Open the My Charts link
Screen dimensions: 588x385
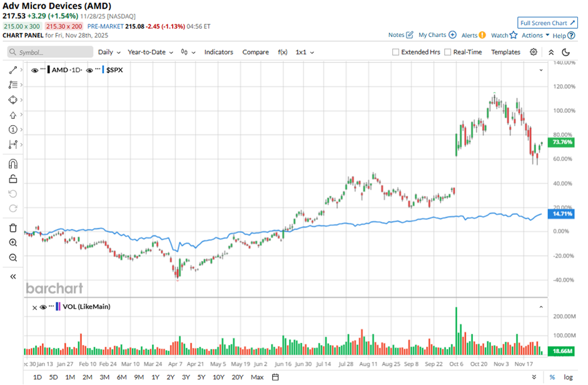pos(437,35)
